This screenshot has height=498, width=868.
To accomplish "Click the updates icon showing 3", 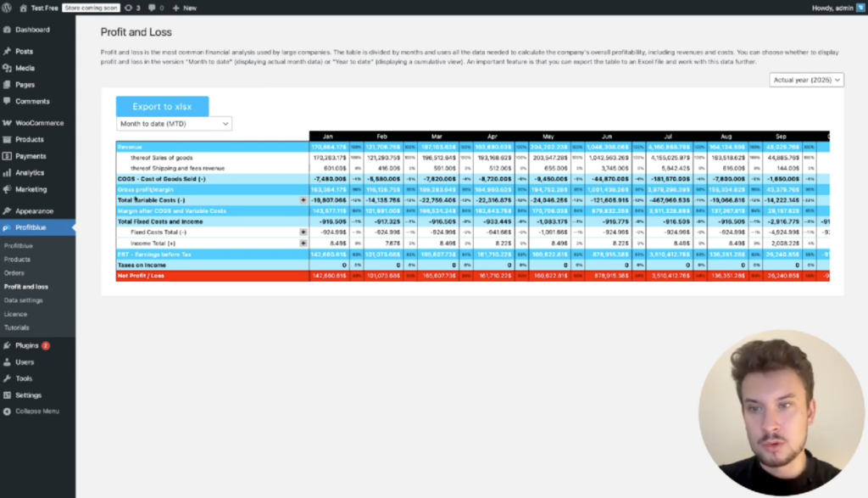I will (x=128, y=8).
